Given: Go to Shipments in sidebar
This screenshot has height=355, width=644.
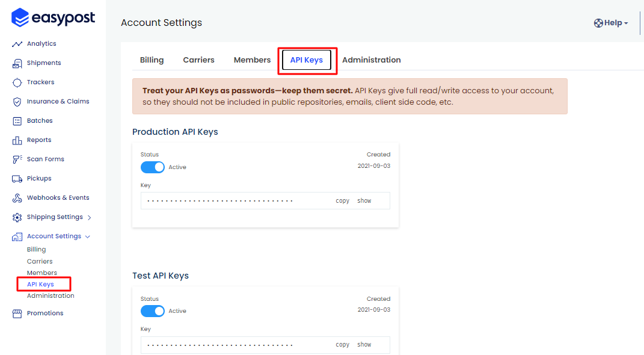Looking at the screenshot, I should click(44, 63).
